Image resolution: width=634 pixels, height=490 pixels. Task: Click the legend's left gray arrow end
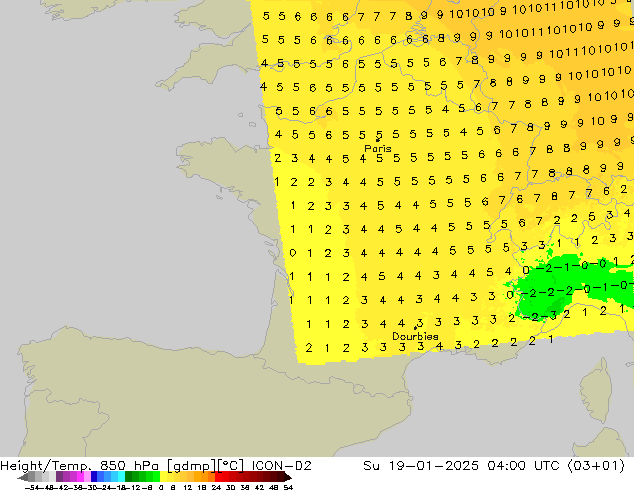tap(22, 477)
